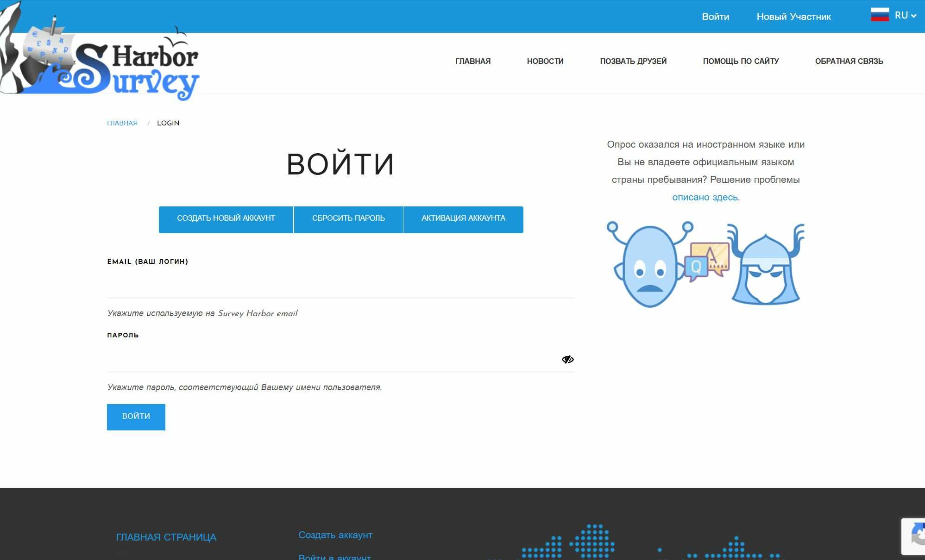The image size is (925, 560).
Task: Click the Russian flag icon
Action: (880, 15)
